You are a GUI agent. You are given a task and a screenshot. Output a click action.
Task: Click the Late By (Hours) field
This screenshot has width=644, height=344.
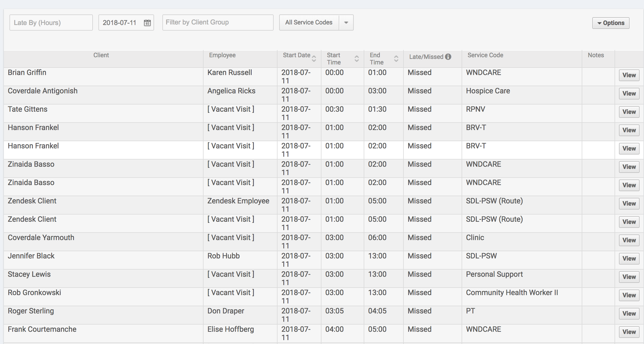point(51,23)
